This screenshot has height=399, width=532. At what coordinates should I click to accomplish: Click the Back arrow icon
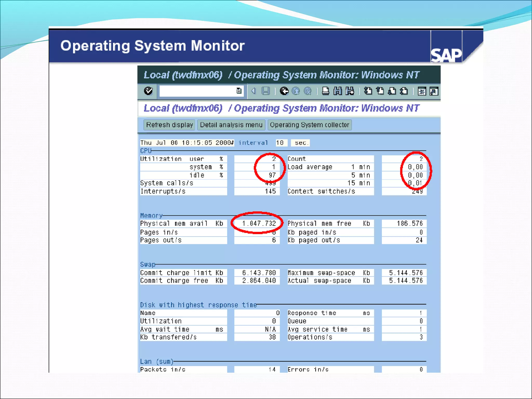284,91
